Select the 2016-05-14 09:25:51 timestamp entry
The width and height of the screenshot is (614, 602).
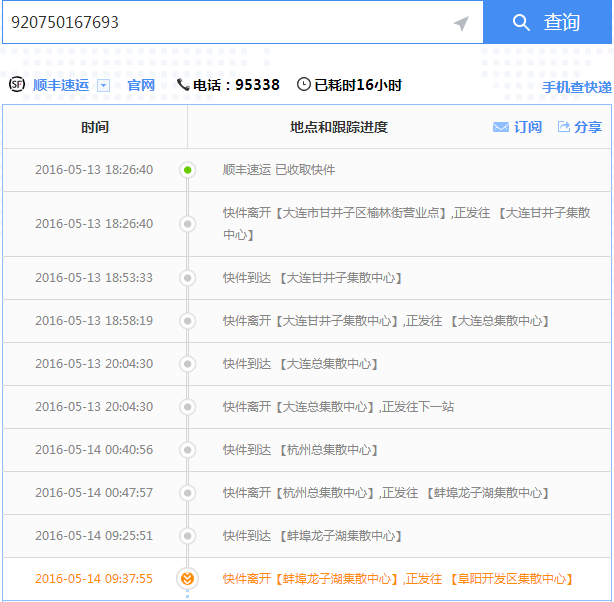(x=94, y=536)
